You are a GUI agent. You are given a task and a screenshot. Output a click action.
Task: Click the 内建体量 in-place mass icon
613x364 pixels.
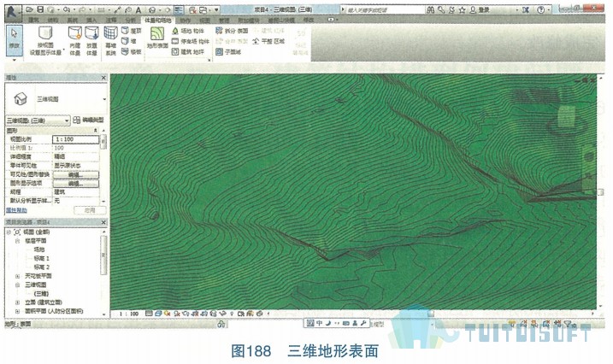pyautogui.click(x=74, y=41)
